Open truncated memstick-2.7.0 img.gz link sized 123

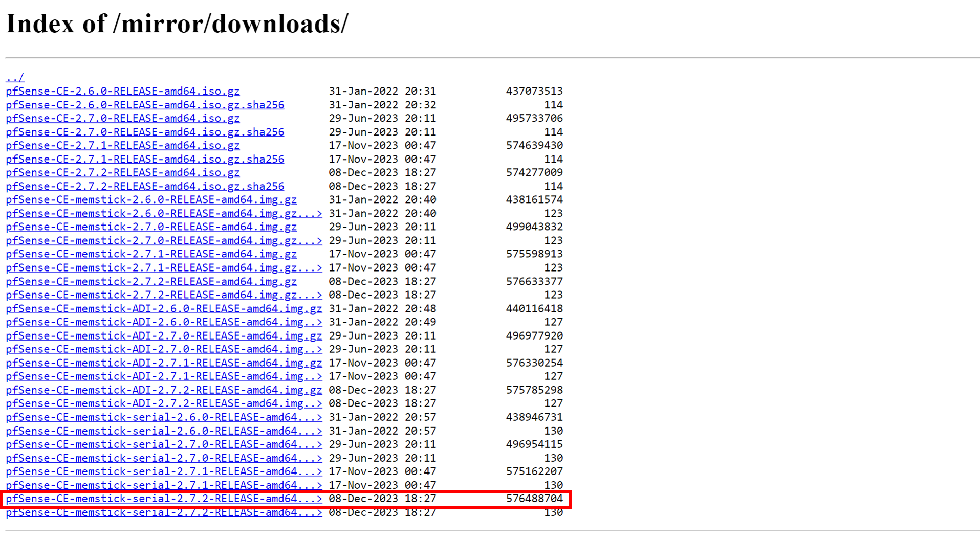(x=164, y=240)
